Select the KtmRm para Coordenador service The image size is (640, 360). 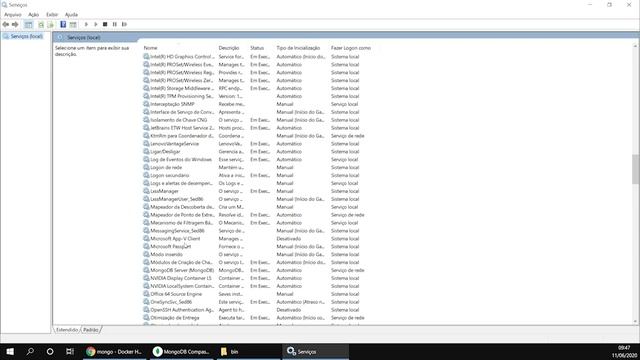pos(182,136)
